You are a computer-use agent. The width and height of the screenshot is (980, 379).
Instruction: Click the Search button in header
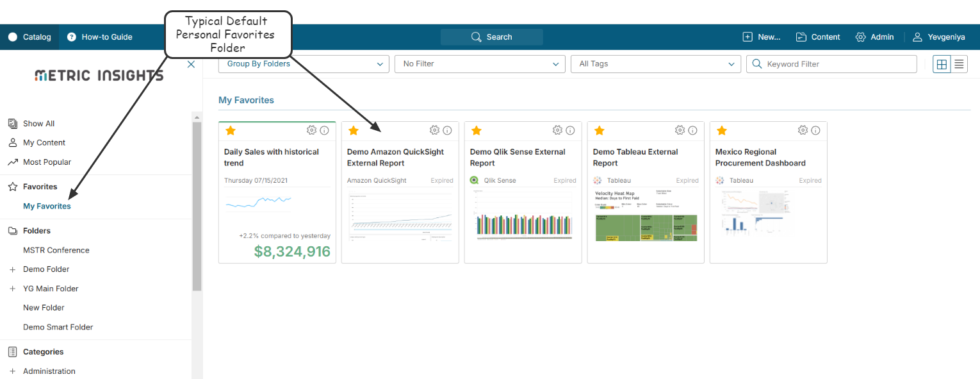(x=492, y=37)
